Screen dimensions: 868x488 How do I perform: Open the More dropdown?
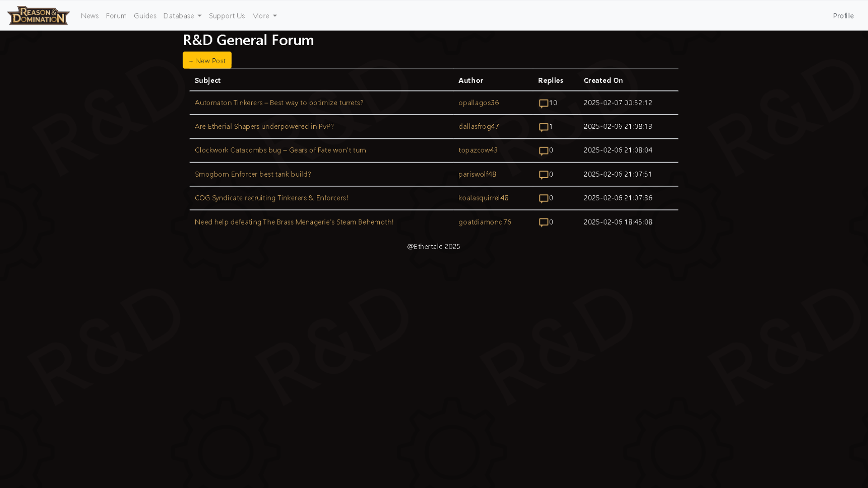pos(264,15)
